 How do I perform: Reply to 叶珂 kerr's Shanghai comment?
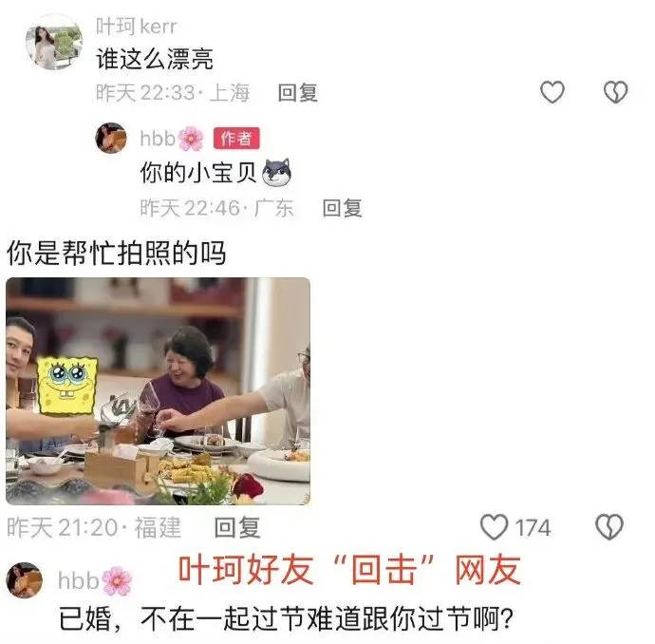pos(298,93)
